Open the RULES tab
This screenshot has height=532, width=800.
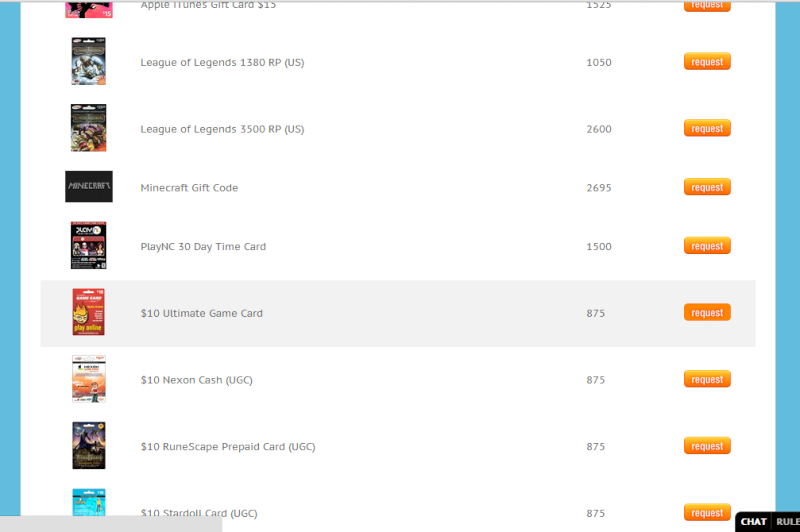(786, 522)
